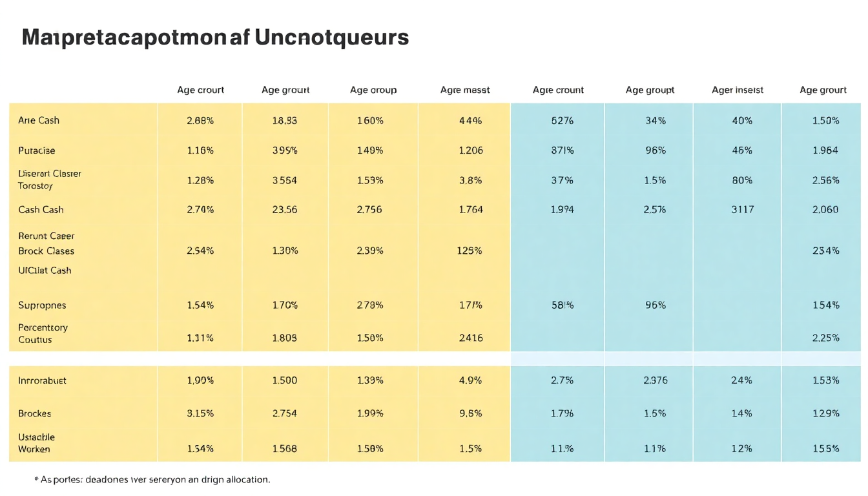Select the cell showing 2.060
Viewport: 868px width, 496px height.
pos(825,209)
